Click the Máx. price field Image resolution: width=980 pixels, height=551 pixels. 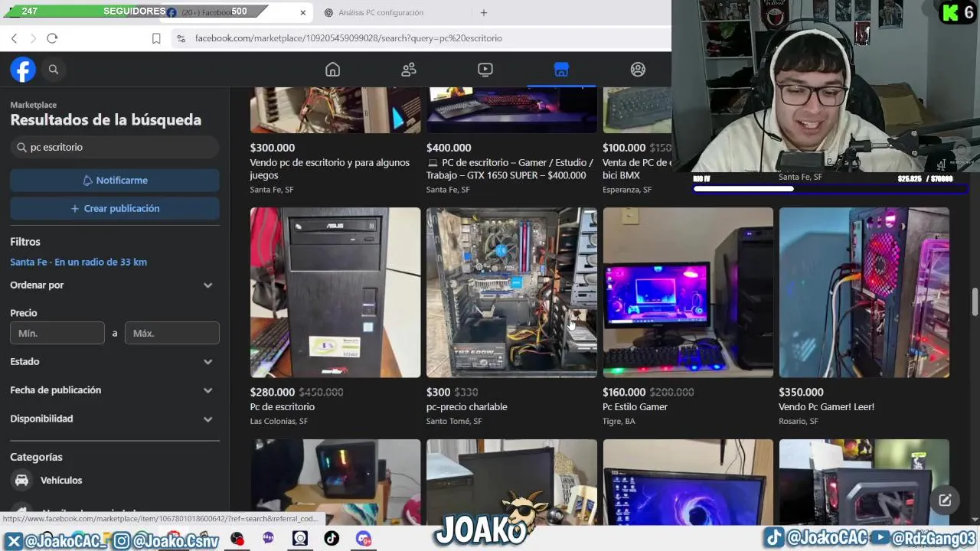(172, 333)
